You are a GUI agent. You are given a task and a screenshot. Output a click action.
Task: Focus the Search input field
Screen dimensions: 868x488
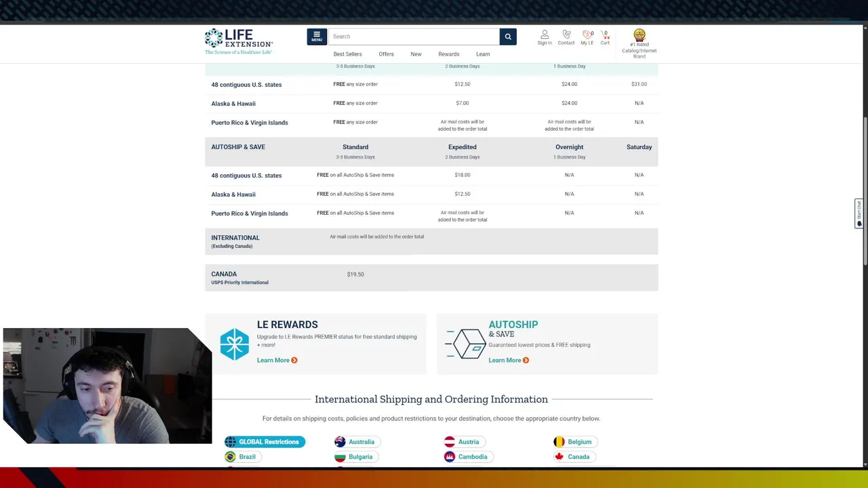(414, 37)
